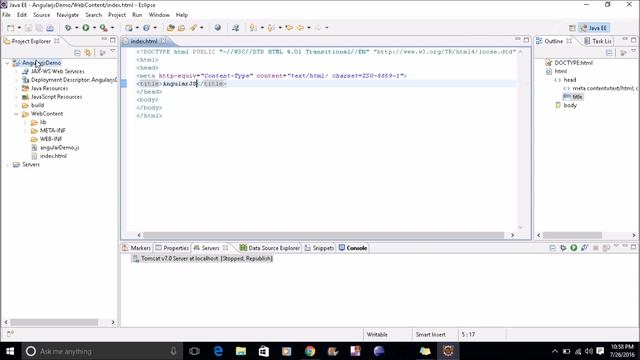
Task: Switch to Data Source Explorer tab
Action: [x=269, y=248]
